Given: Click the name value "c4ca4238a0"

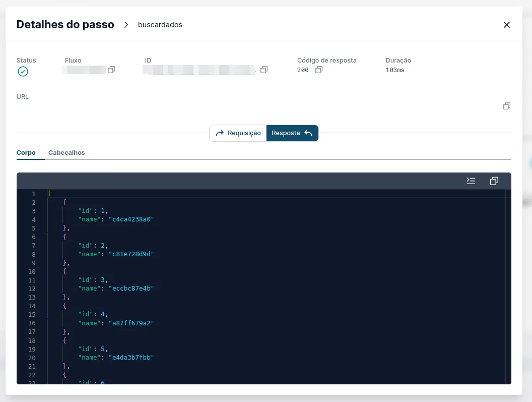Looking at the screenshot, I should [x=131, y=219].
